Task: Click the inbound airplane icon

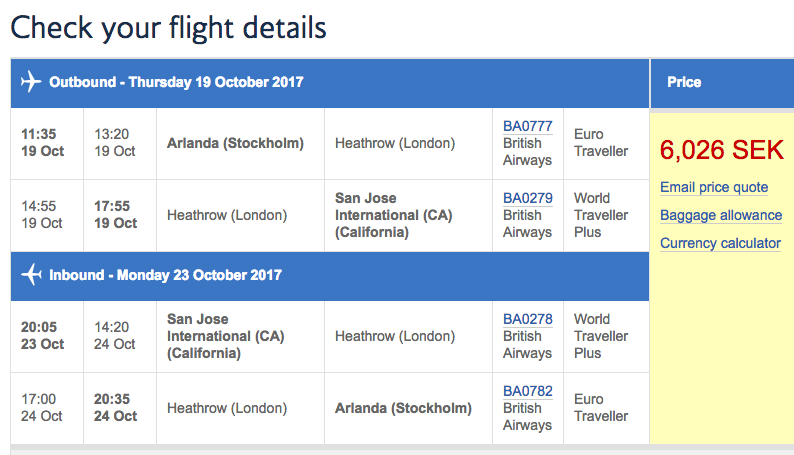Action: 31,274
